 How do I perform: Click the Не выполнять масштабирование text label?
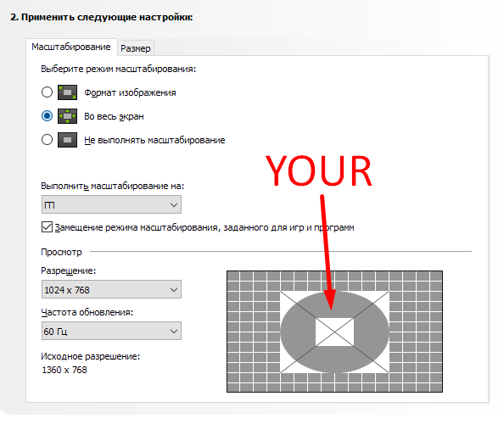coord(154,141)
